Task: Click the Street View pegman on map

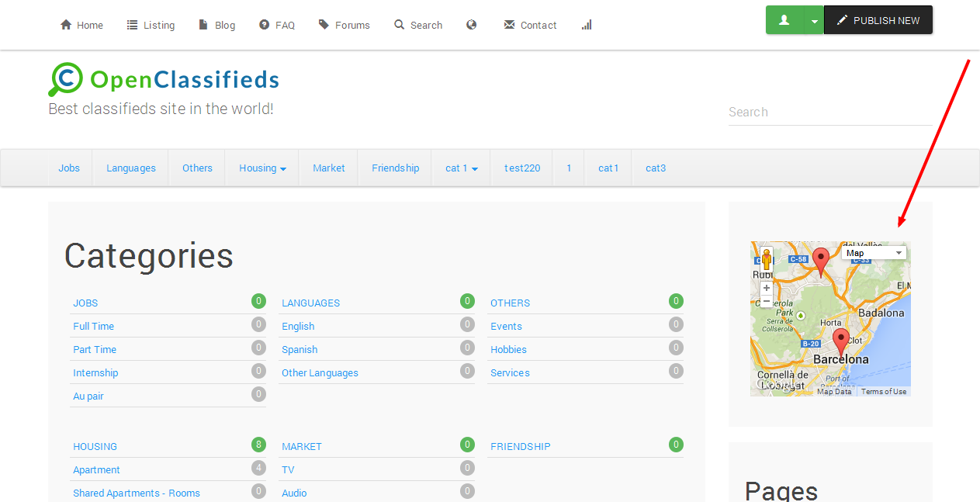Action: tap(767, 259)
